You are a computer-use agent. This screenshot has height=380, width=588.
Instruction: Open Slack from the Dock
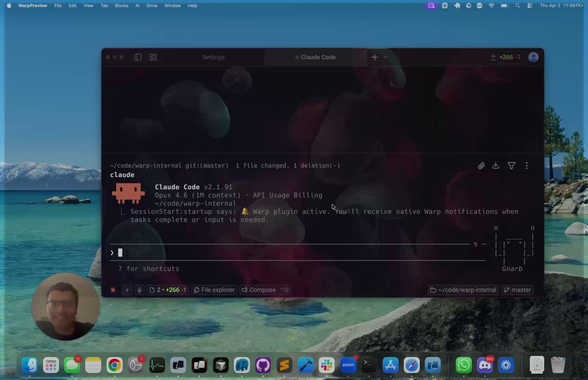click(326, 365)
